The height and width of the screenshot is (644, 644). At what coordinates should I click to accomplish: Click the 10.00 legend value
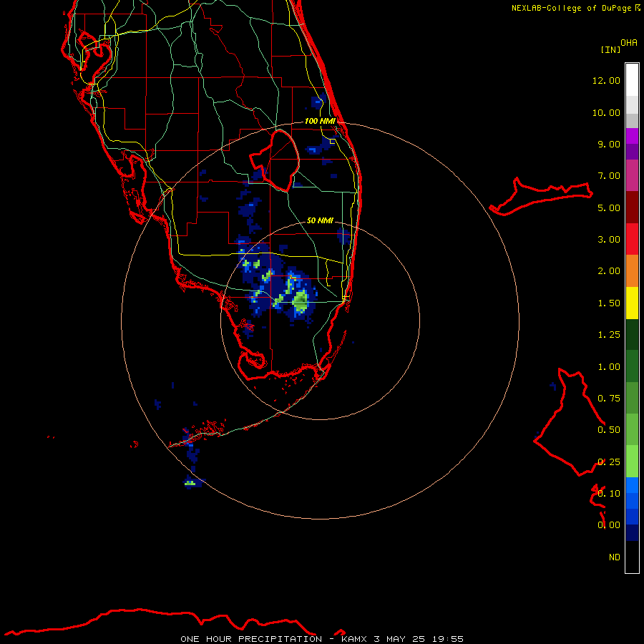(x=606, y=112)
